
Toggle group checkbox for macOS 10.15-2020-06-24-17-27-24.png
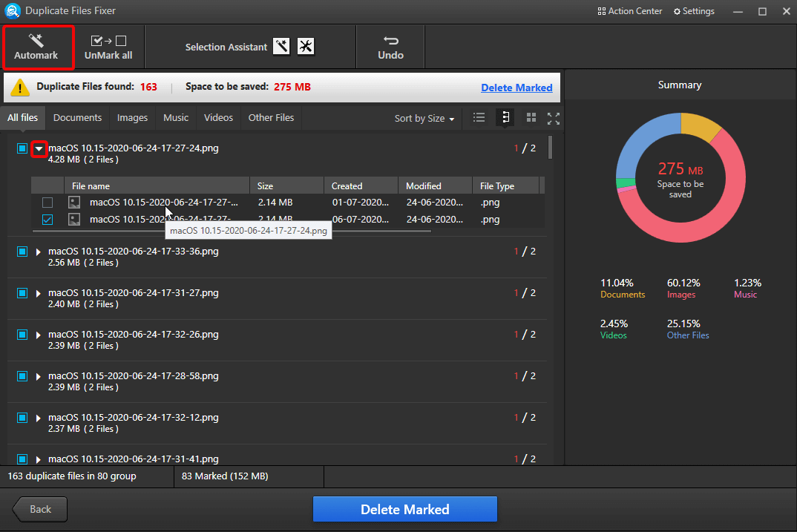point(22,148)
